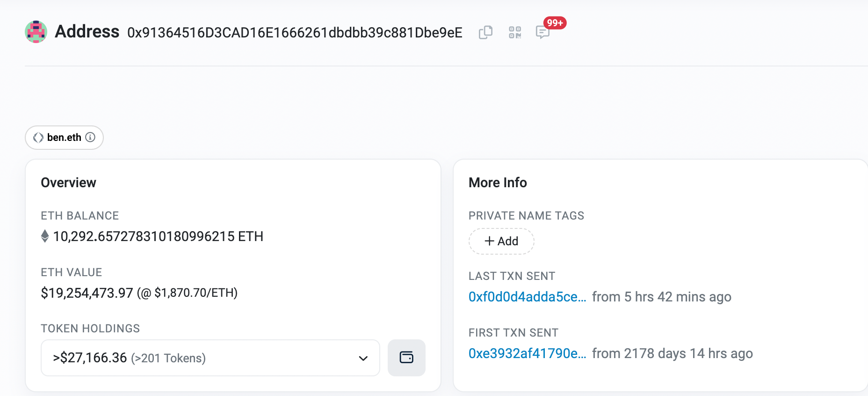This screenshot has height=396, width=868.
Task: Click the Ethereum diamond icon
Action: point(45,236)
